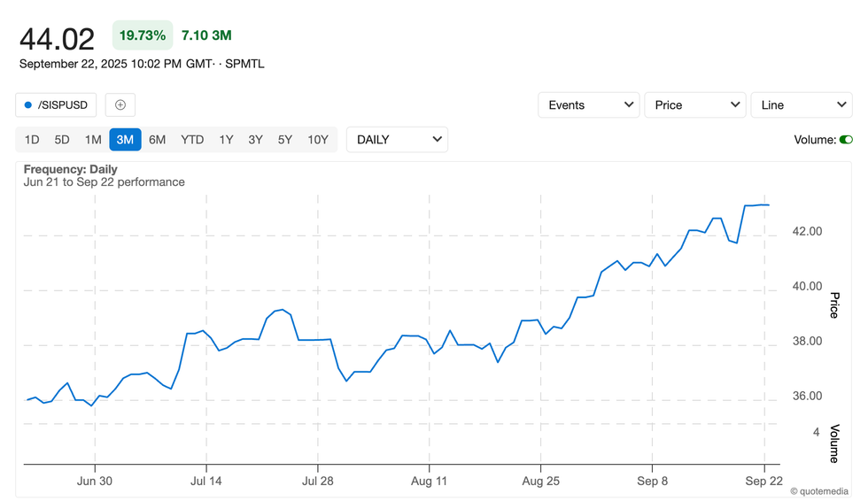868x501 pixels.
Task: Switch to the 6M time range
Action: tap(157, 140)
